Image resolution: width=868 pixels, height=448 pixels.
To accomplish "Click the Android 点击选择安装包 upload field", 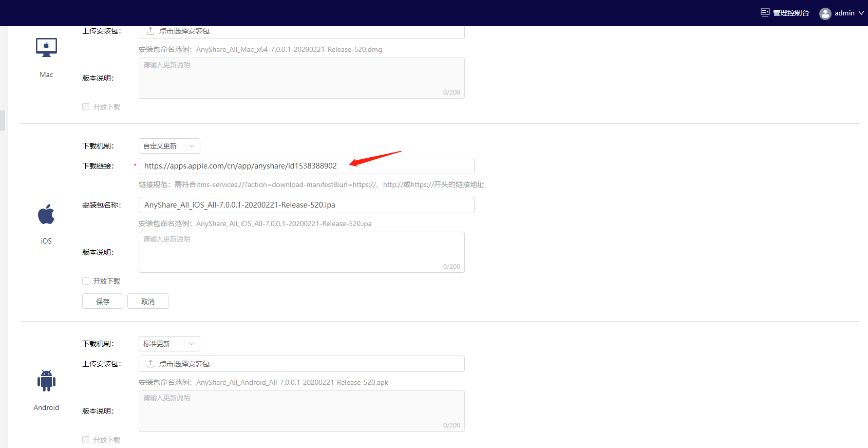I will (301, 364).
